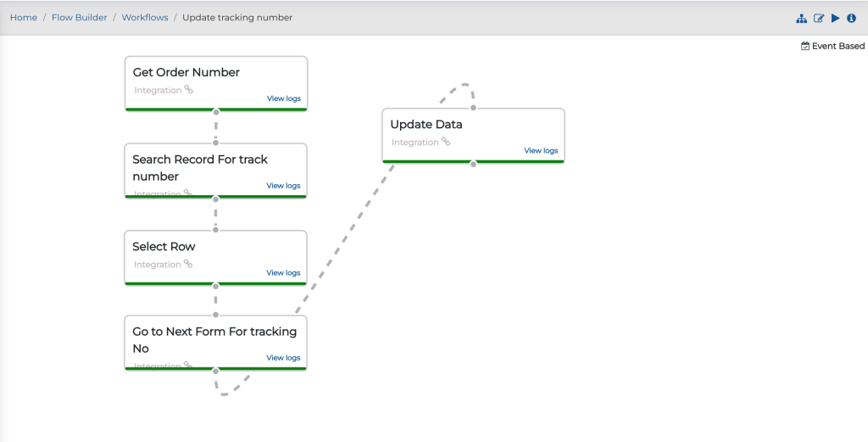
Task: Click Event Based label
Action: pyautogui.click(x=838, y=46)
